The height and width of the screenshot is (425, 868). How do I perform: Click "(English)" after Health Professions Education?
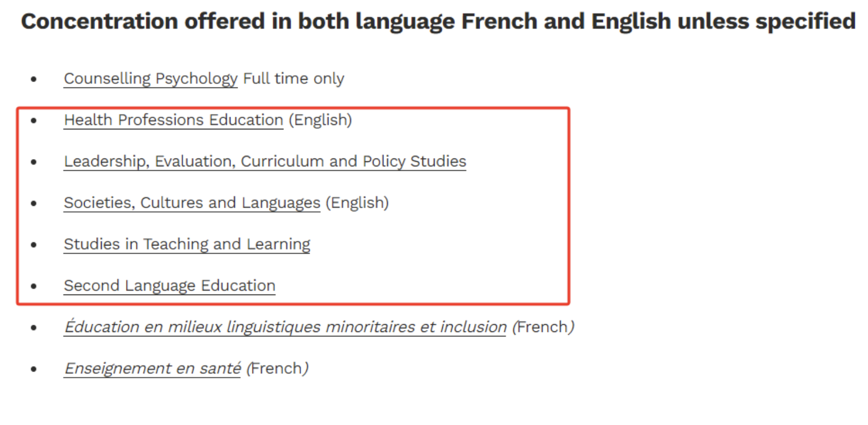click(x=320, y=120)
